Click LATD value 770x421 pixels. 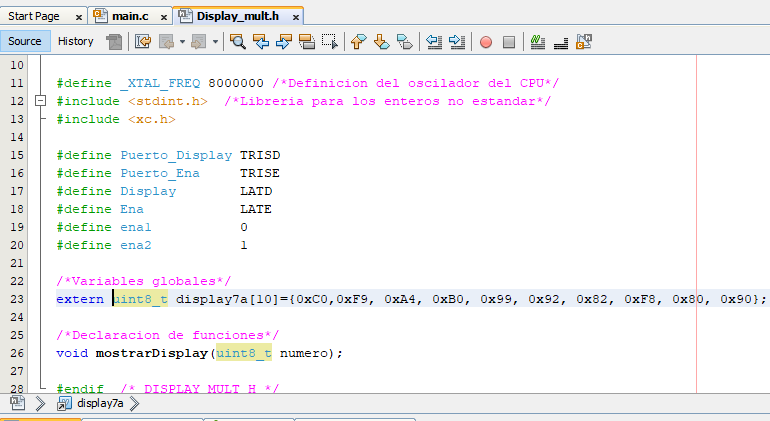pos(256,191)
